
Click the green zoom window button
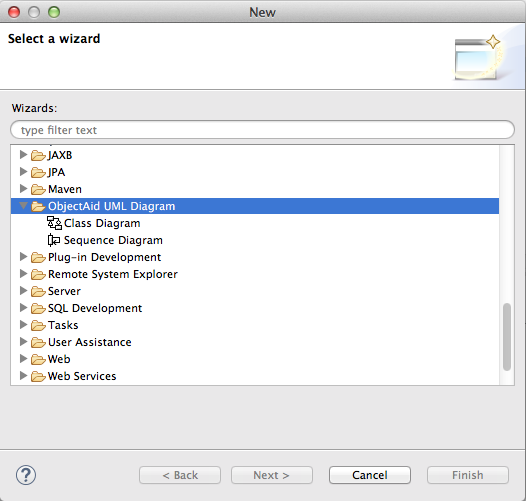click(x=54, y=12)
